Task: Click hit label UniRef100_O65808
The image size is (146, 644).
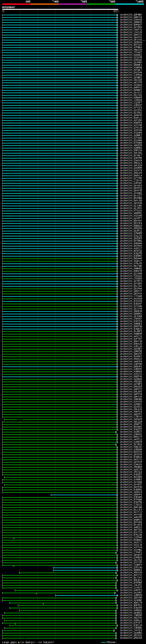Action: pyautogui.click(x=131, y=42)
